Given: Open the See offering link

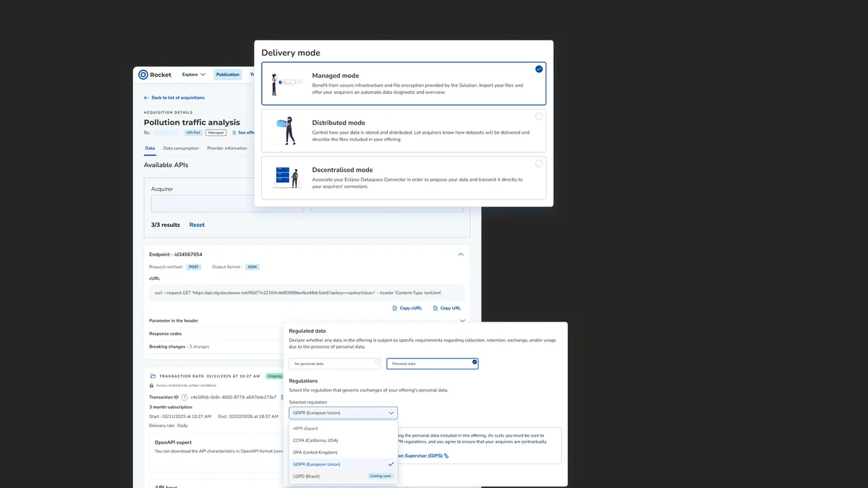Looking at the screenshot, I should point(243,132).
